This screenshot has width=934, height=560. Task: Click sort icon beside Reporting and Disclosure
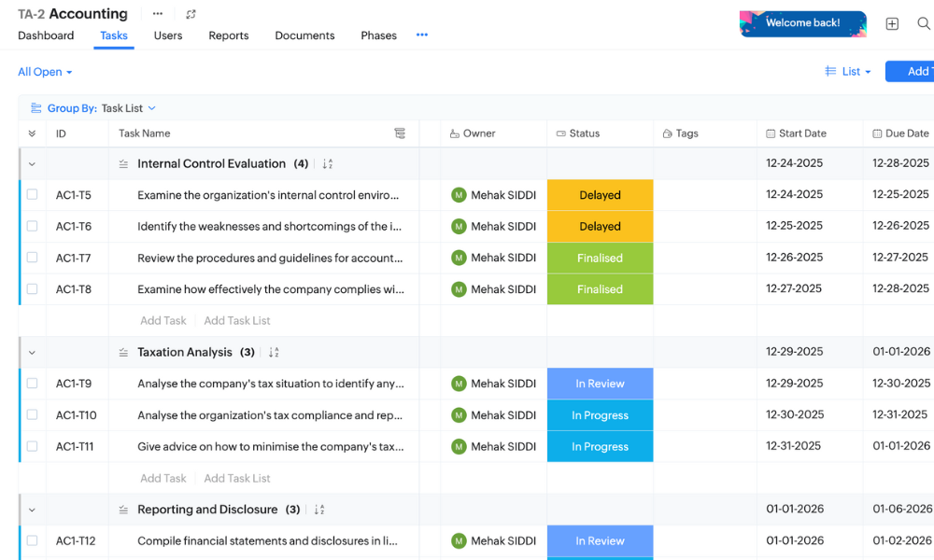click(319, 510)
